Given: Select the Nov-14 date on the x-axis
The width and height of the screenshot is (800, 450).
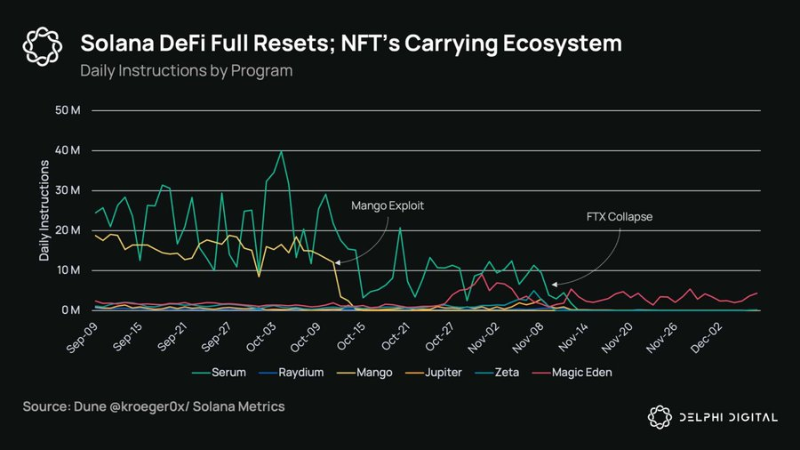Looking at the screenshot, I should pyautogui.click(x=573, y=337).
